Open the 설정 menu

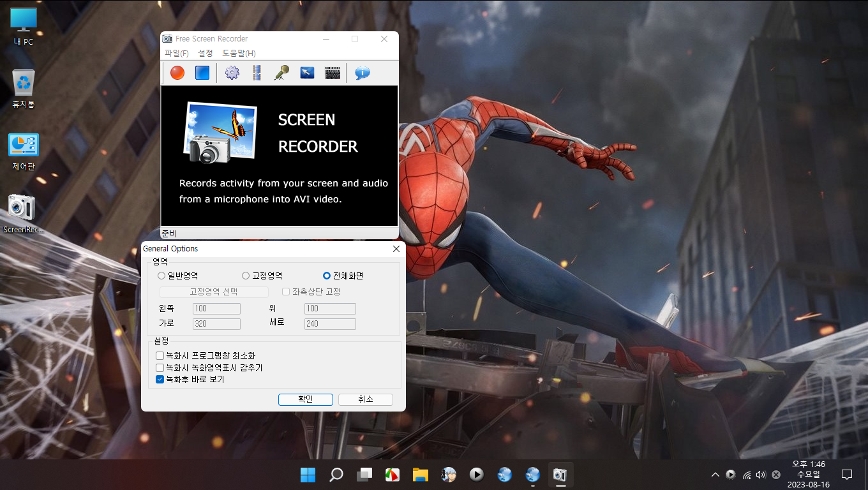(206, 54)
